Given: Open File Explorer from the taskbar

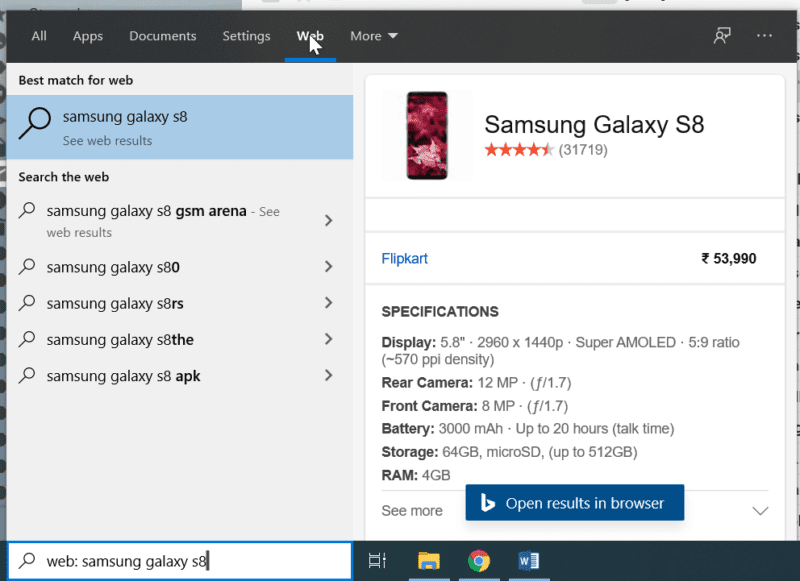Looking at the screenshot, I should [431, 561].
